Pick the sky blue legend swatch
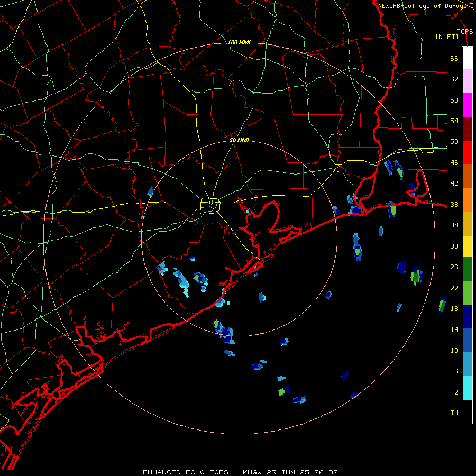The width and height of the screenshot is (476, 476). click(x=467, y=364)
